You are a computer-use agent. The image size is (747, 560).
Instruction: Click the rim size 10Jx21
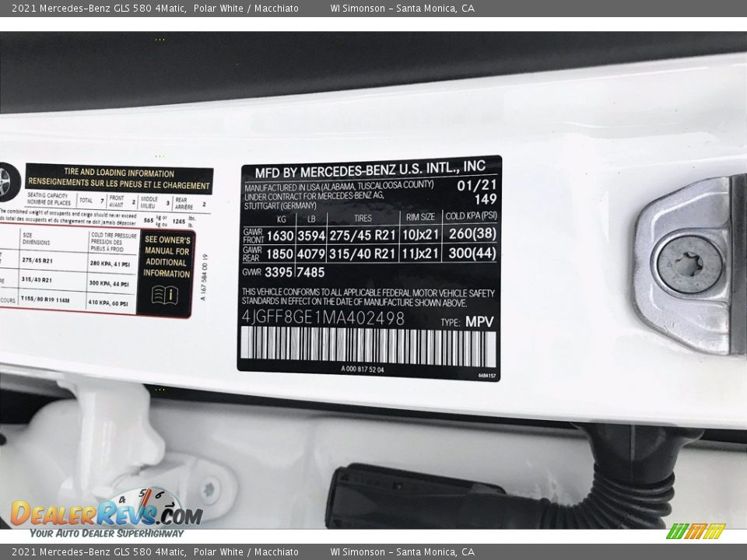tap(420, 234)
